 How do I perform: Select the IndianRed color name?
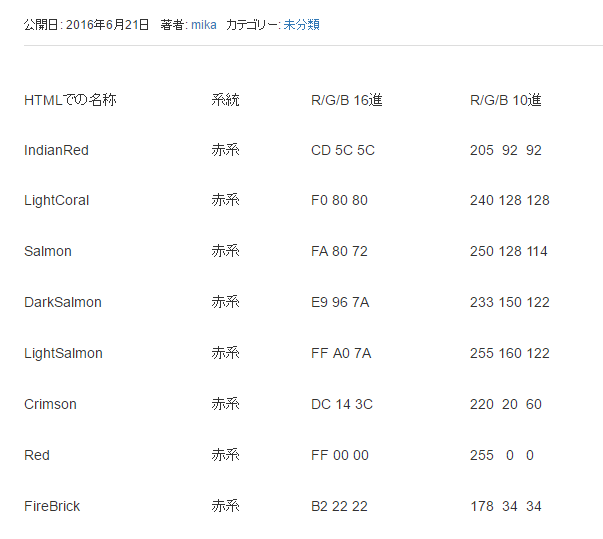click(56, 150)
